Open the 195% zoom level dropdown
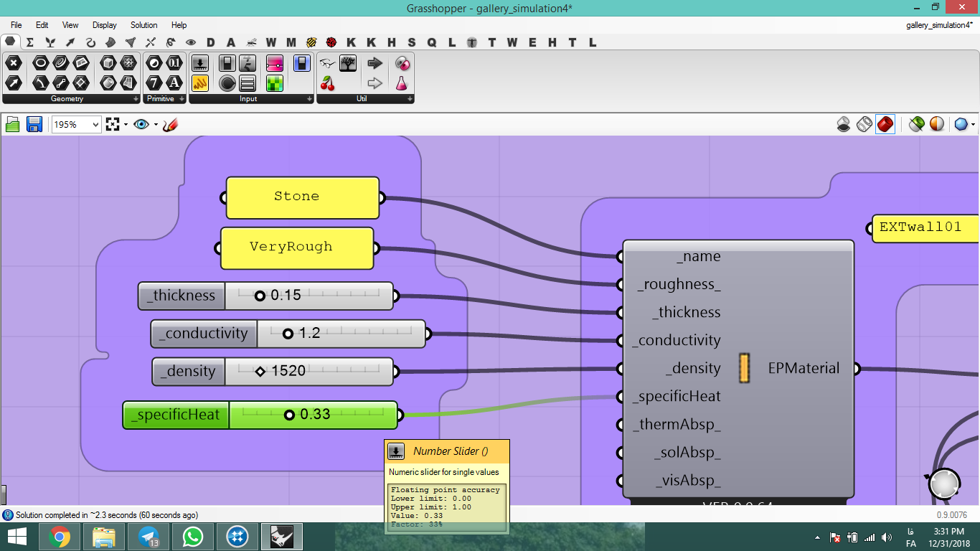Viewport: 980px width, 551px height. pos(76,125)
